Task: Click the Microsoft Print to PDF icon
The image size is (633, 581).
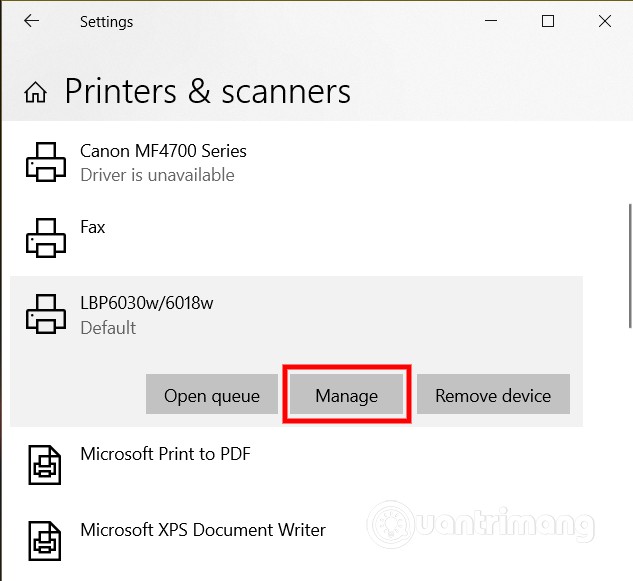Action: tap(45, 465)
